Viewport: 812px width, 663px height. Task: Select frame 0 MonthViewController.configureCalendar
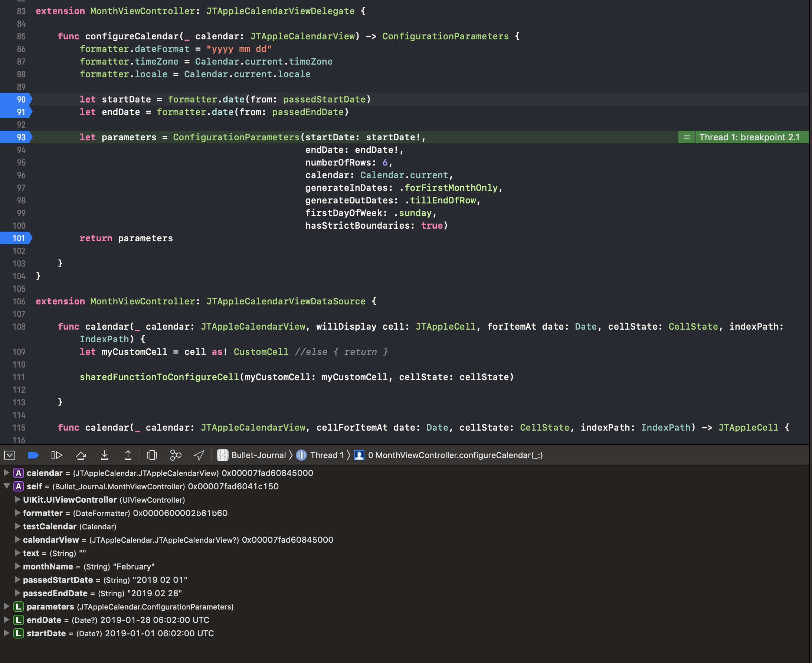coord(449,455)
